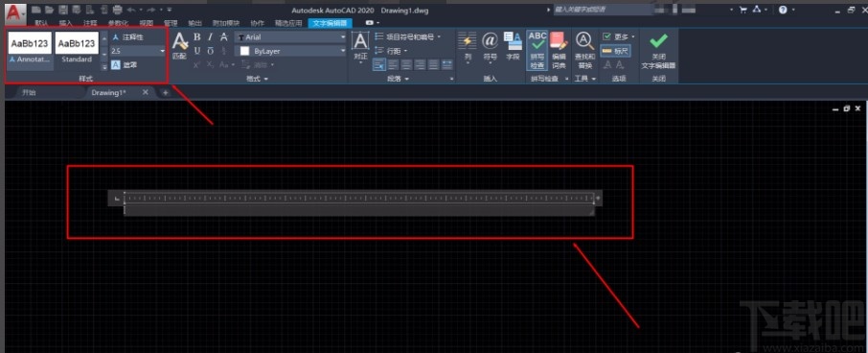Image resolution: width=868 pixels, height=353 pixels.
Task: Toggle the Annotative (注释性) button
Action: tap(128, 37)
